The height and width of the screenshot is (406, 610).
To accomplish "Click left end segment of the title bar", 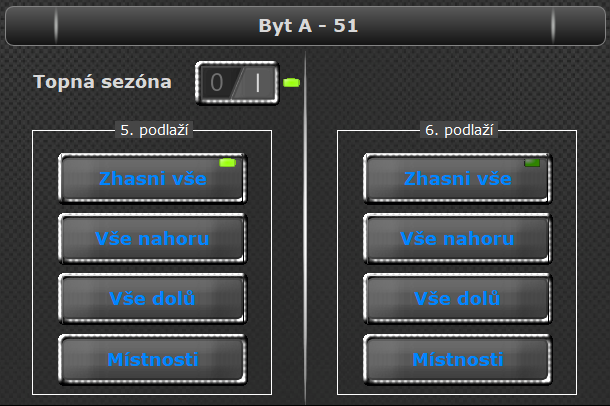I will (31, 26).
